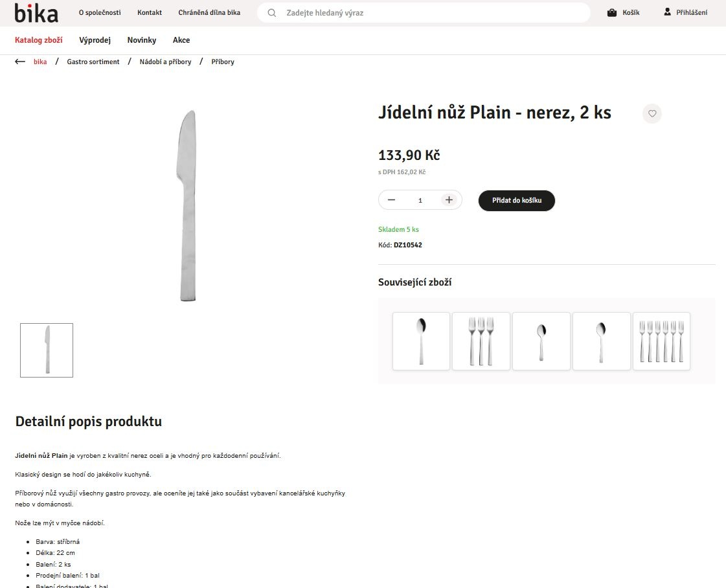This screenshot has height=588, width=726.
Task: Open the three forks related product
Action: 481,341
